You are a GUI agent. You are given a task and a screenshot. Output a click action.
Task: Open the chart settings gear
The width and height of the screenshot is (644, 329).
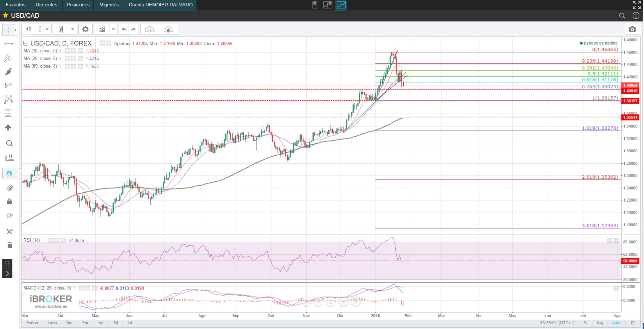[85, 29]
